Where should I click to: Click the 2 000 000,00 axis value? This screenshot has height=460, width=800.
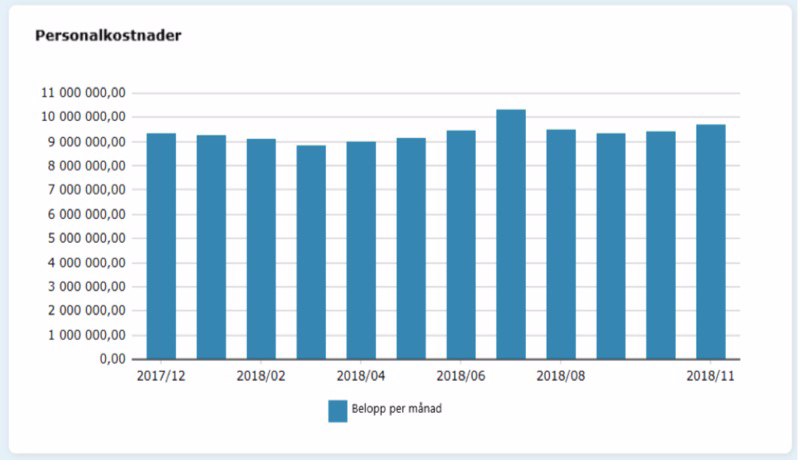87,311
